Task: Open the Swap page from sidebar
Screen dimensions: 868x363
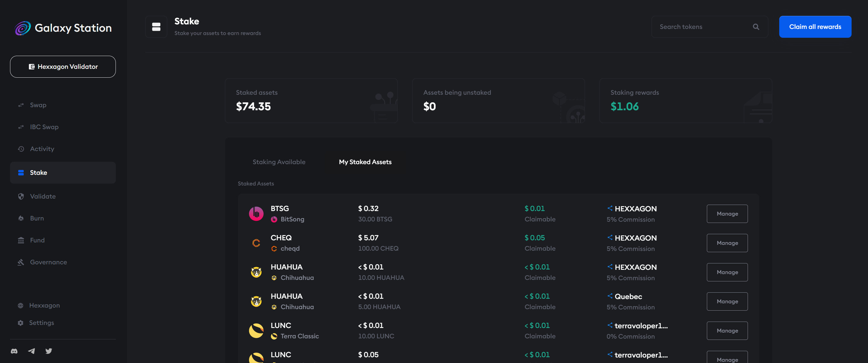Action: [38, 104]
